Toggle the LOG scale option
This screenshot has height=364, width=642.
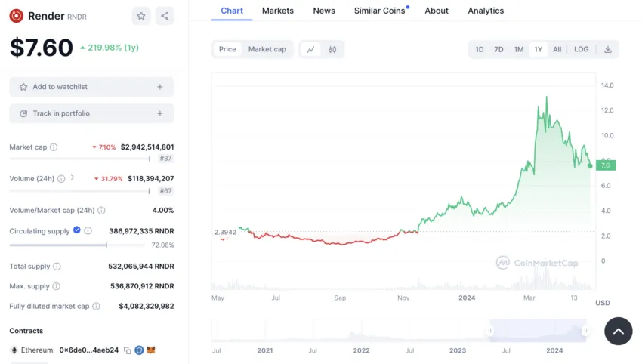581,50
